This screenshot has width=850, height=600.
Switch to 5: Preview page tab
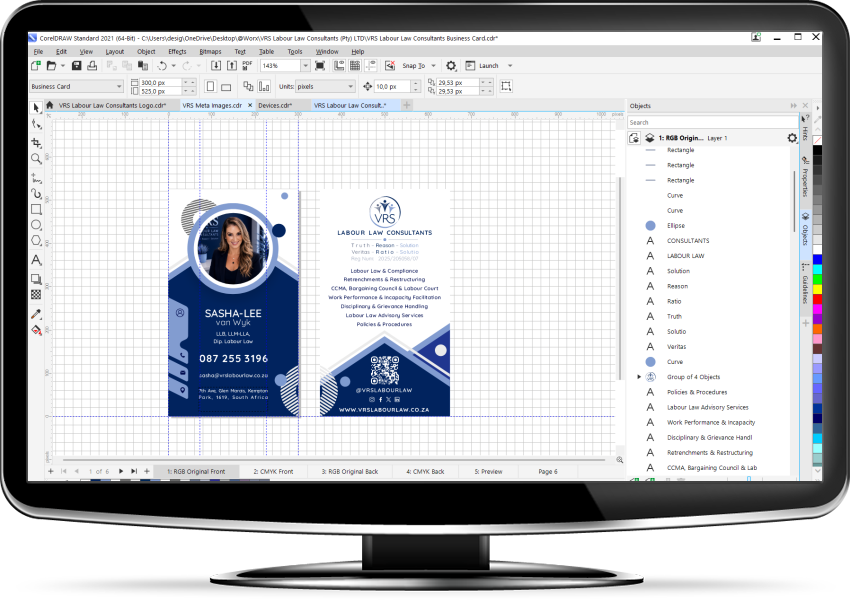coord(488,472)
